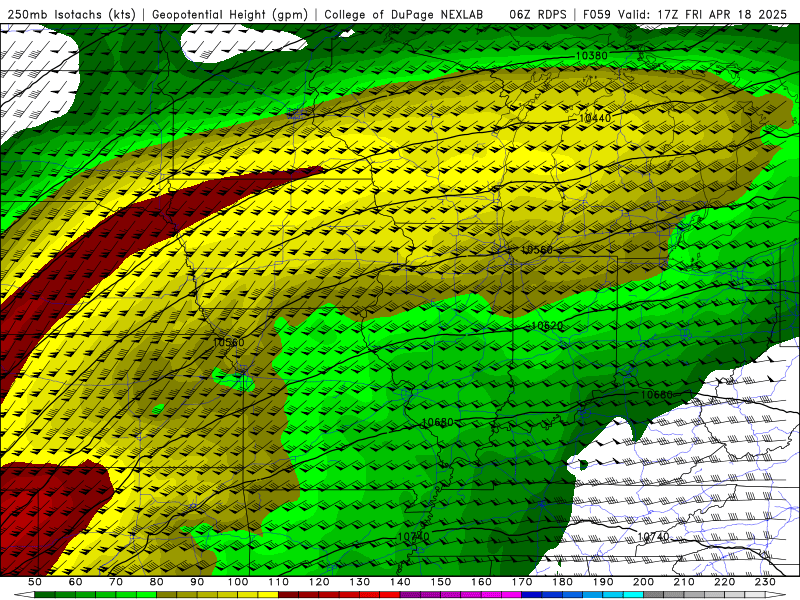800x600 pixels.
Task: Click the 10440 height contour label
Action: 595,118
